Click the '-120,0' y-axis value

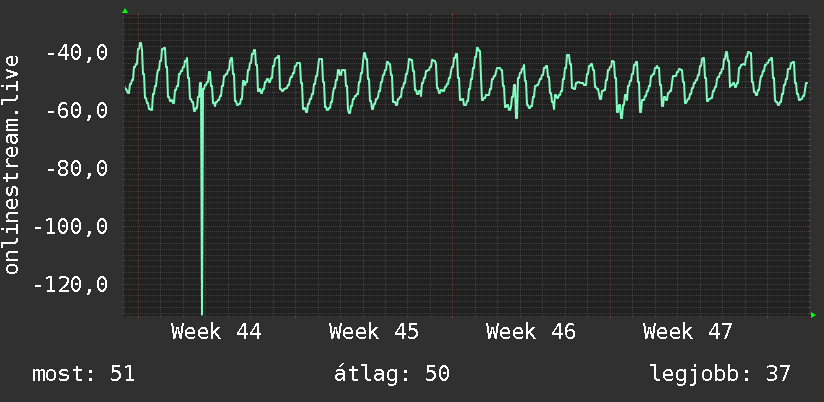click(x=70, y=285)
